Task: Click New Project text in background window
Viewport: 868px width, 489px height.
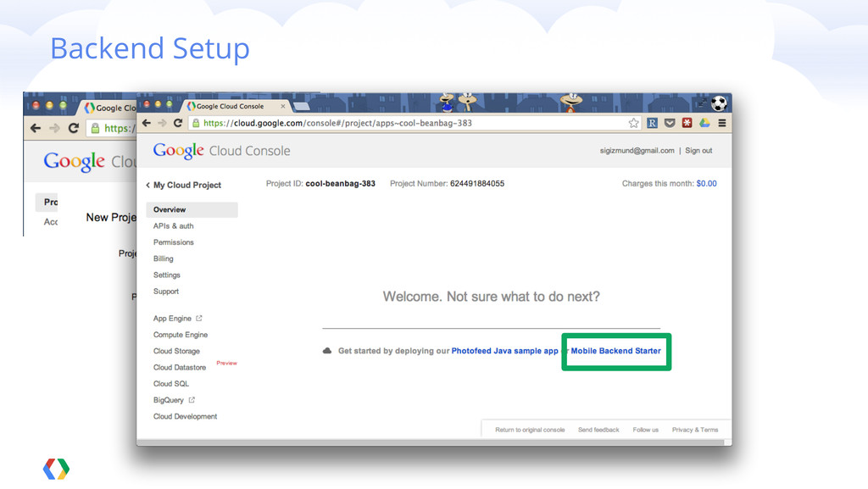Action: coord(111,218)
